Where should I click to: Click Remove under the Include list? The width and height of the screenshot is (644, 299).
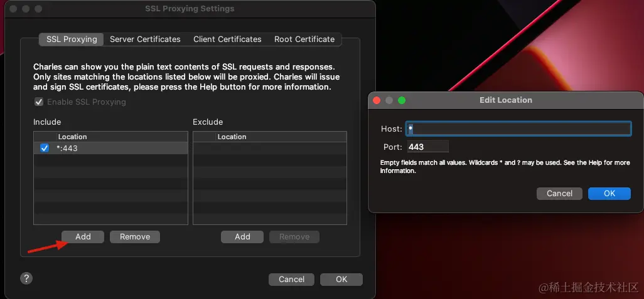135,237
